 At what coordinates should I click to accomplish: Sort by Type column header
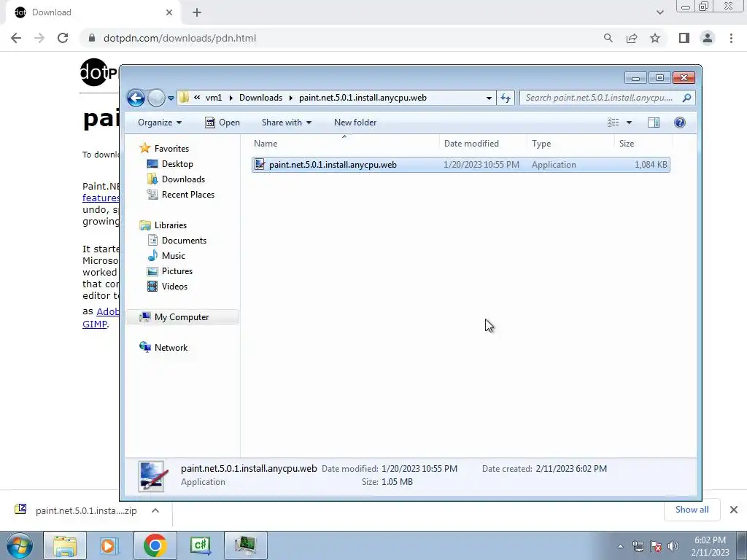570,144
